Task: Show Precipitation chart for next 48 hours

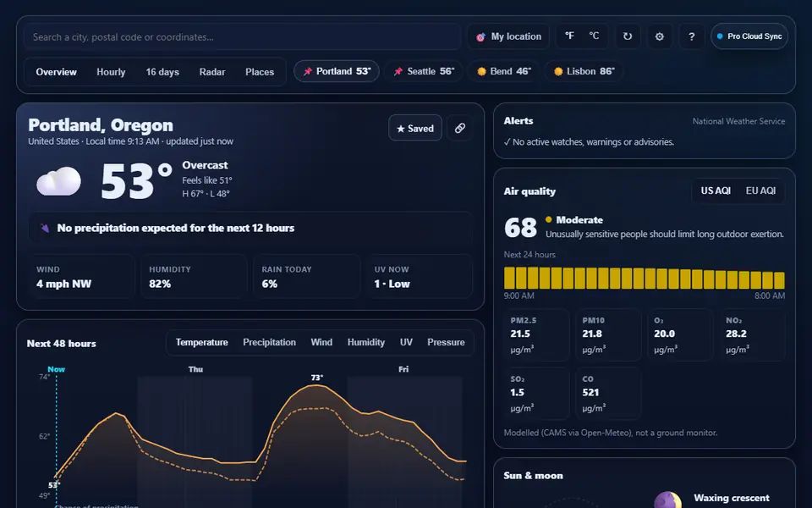Action: point(269,342)
